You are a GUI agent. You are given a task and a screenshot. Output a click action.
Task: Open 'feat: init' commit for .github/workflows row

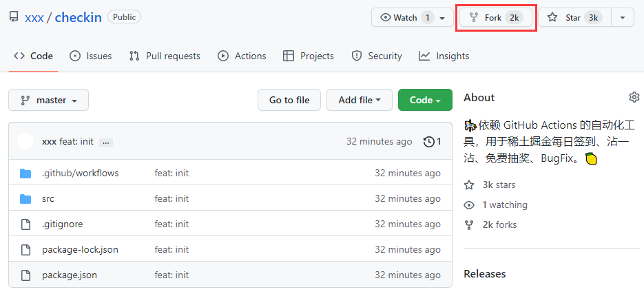172,174
